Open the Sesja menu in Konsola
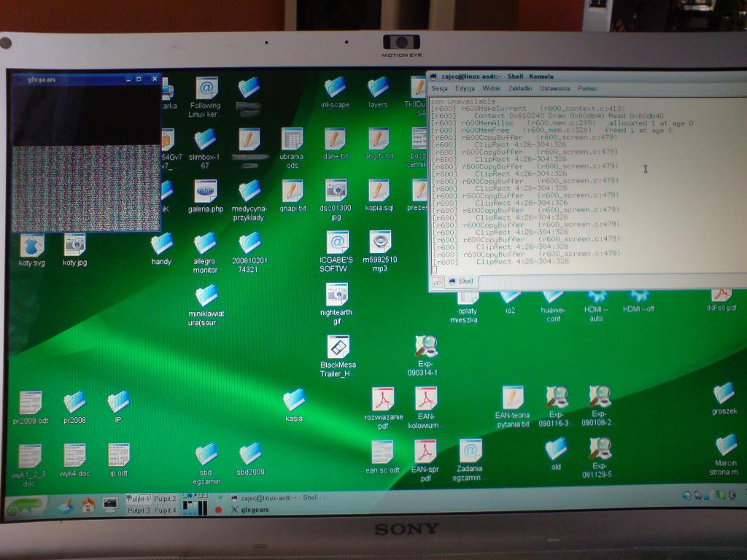 click(439, 88)
